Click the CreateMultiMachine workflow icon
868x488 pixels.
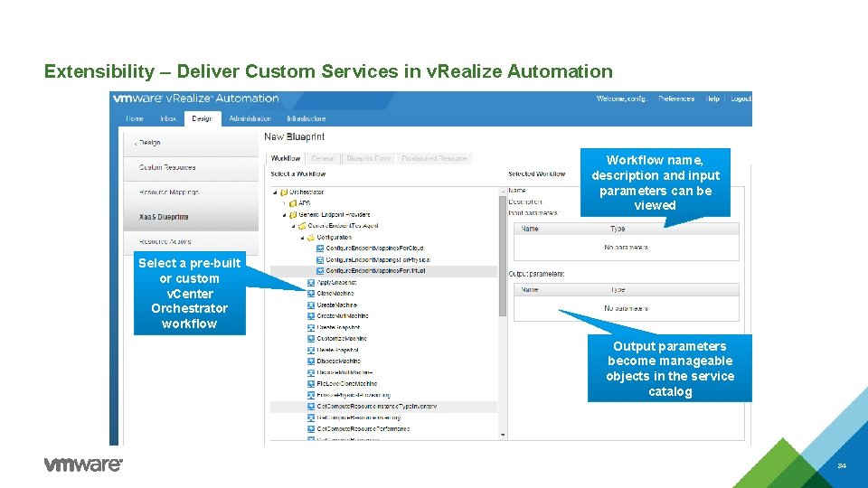tap(311, 316)
